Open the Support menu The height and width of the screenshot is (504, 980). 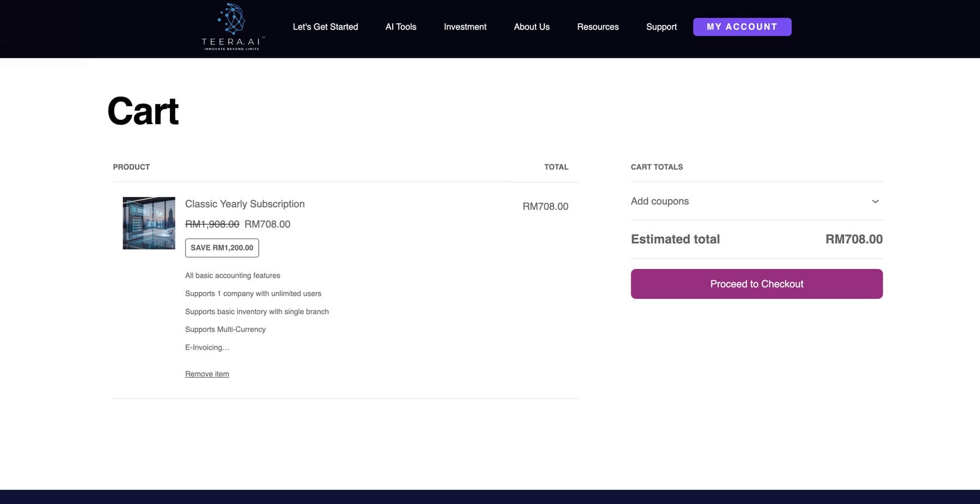[x=661, y=27]
